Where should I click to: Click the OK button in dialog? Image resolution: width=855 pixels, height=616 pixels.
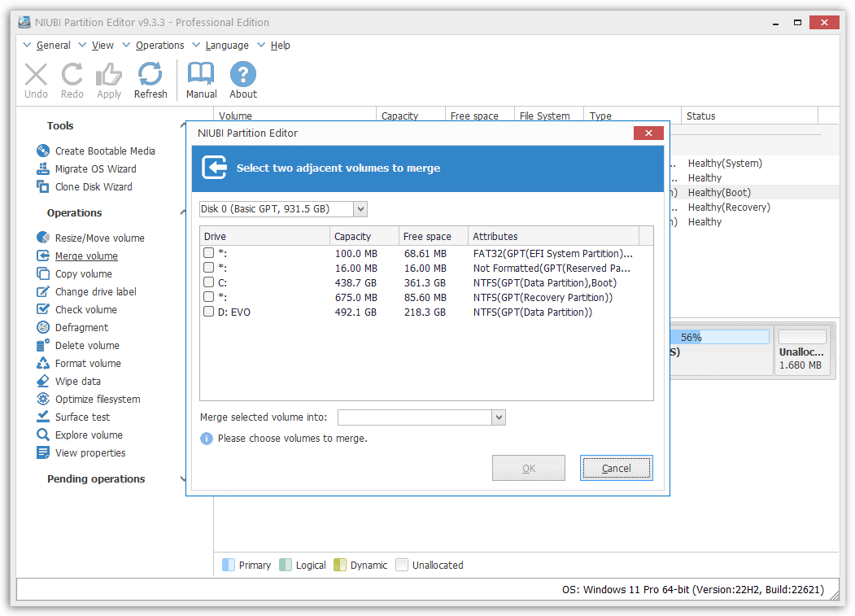[x=529, y=468]
